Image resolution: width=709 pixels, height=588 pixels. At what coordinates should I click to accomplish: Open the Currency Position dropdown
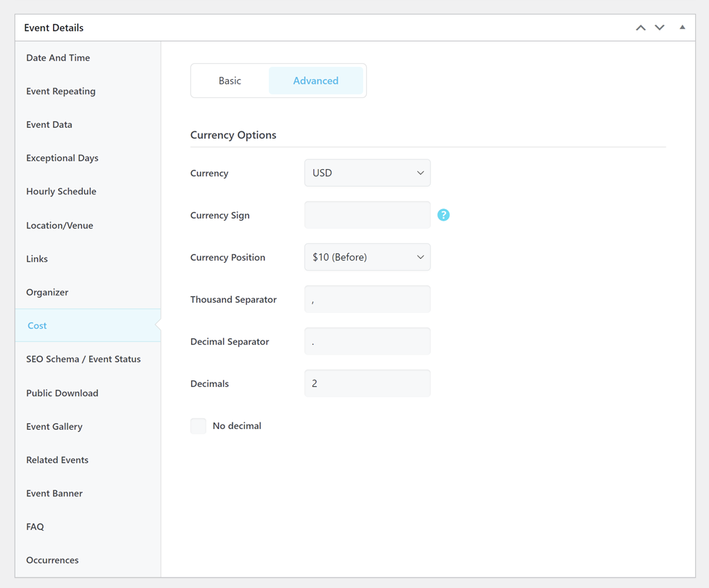pos(367,258)
